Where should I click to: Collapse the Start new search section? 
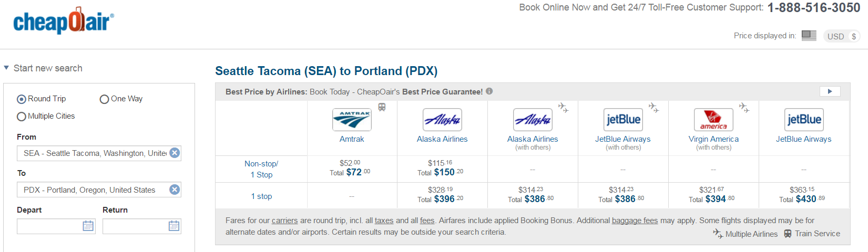(x=6, y=68)
